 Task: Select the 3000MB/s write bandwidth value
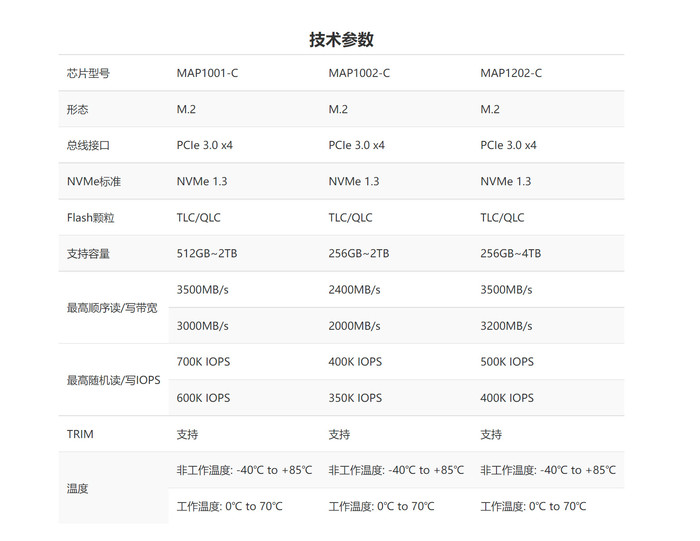click(x=203, y=326)
